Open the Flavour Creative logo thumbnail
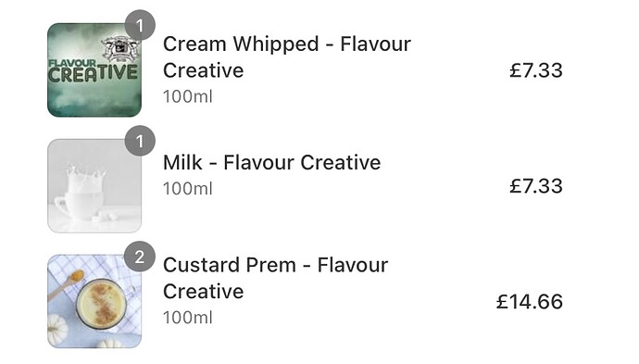Viewport: 639px width, 364px height. coord(94,70)
